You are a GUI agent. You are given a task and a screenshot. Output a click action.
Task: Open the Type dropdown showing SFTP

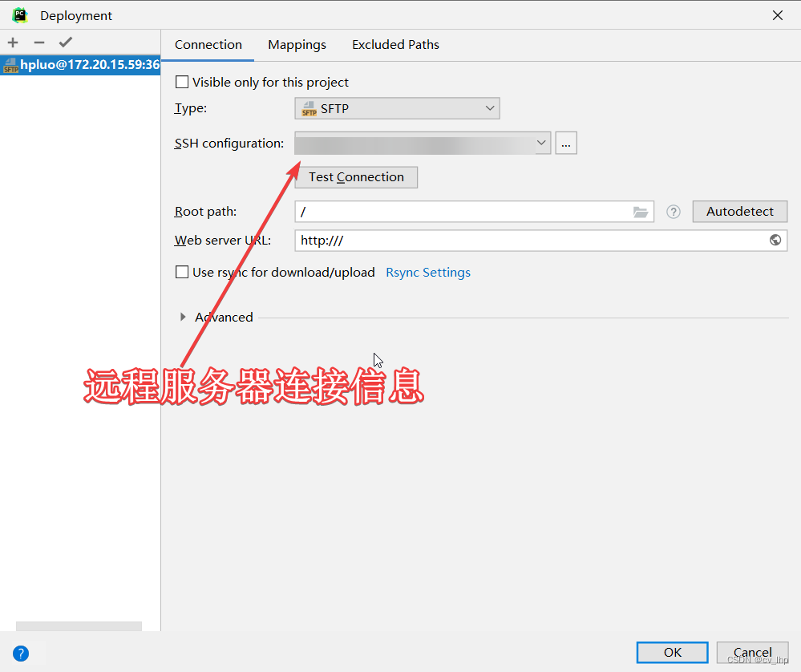(397, 107)
